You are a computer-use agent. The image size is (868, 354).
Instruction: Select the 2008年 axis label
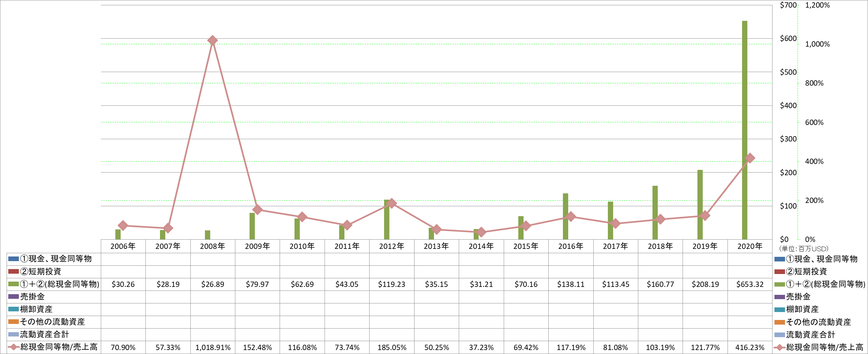click(213, 246)
